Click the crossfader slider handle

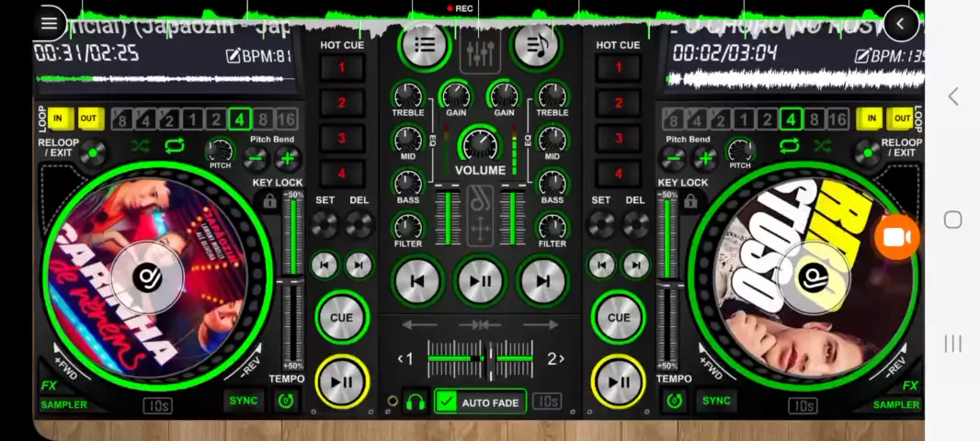click(x=492, y=358)
